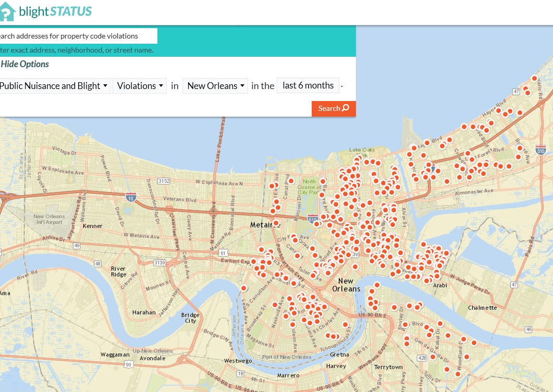Image resolution: width=553 pixels, height=392 pixels.
Task: Select a marker along Almonaster Ave
Action: (x=447, y=181)
